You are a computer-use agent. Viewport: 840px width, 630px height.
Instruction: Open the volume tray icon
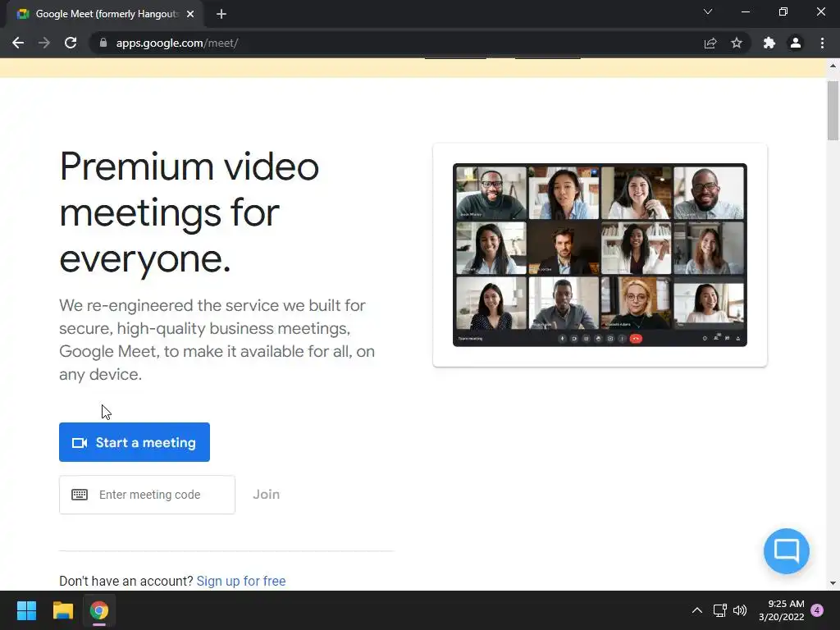point(740,610)
